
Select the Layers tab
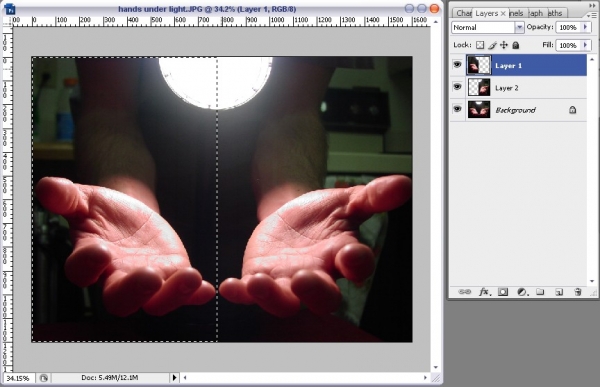486,13
